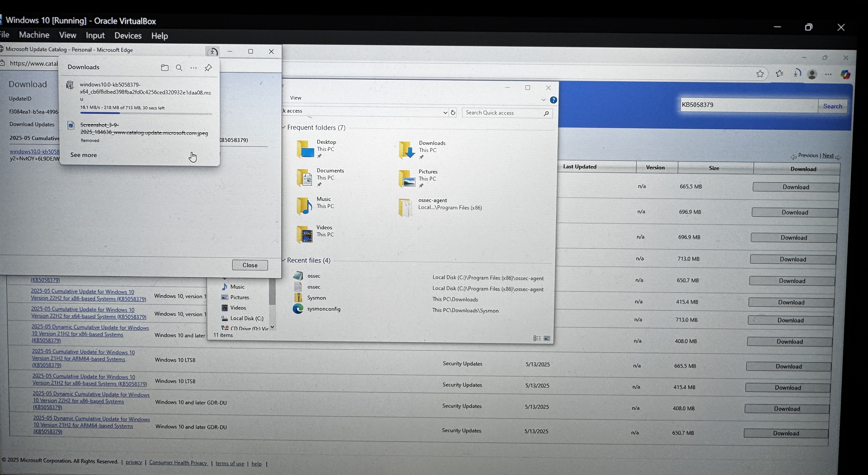Open the Copilot icon in Edge
This screenshot has height=475, width=868.
tap(845, 74)
